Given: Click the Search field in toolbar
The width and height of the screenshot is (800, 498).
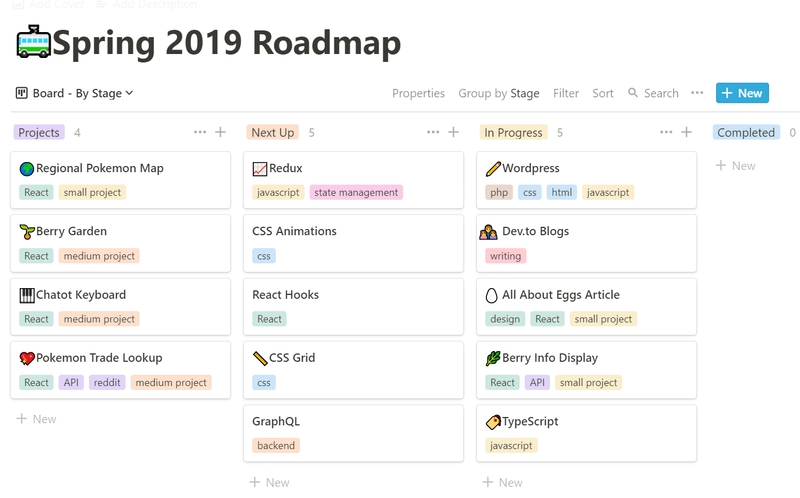Looking at the screenshot, I should 653,93.
